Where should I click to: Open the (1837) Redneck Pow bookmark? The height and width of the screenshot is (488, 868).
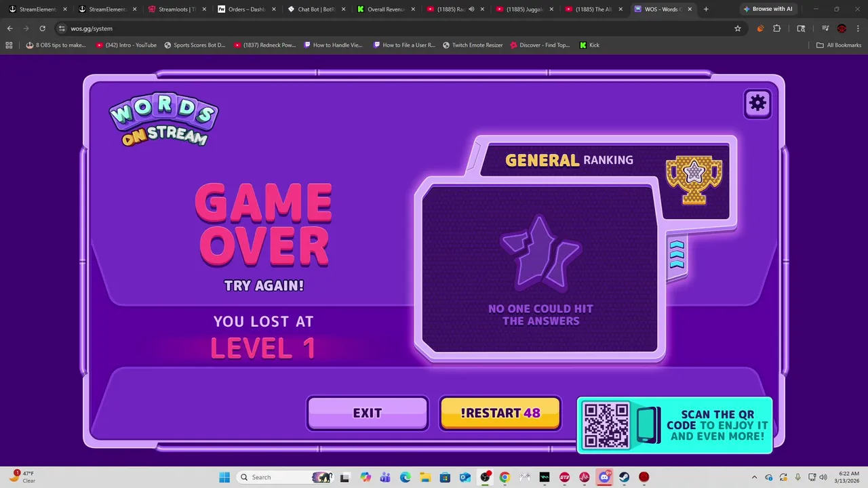pyautogui.click(x=264, y=45)
